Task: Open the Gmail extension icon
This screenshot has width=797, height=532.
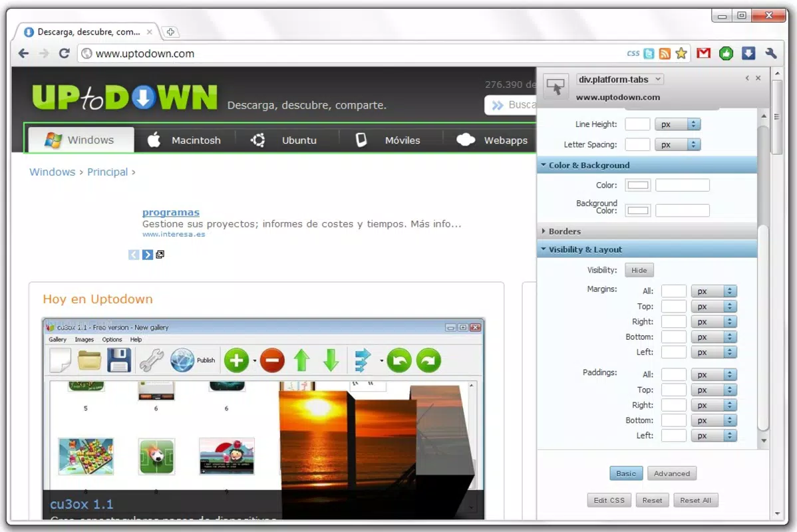Action: coord(703,53)
